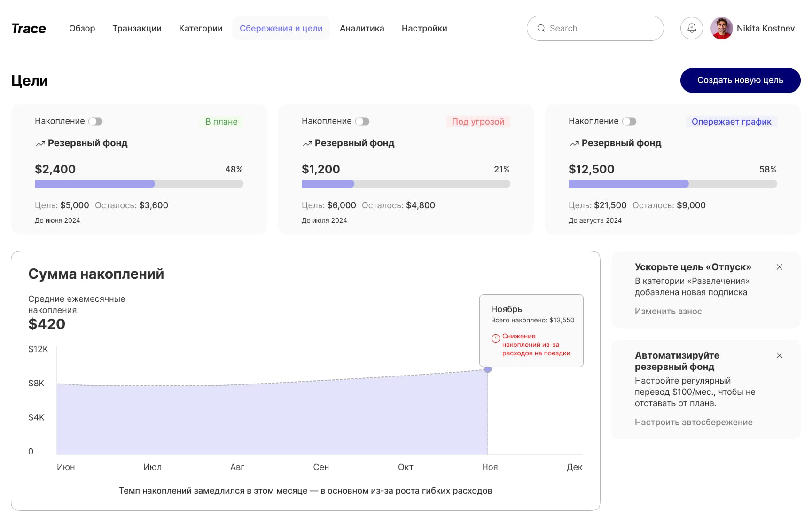
Task: Click the 48% progress bar
Action: click(x=139, y=184)
